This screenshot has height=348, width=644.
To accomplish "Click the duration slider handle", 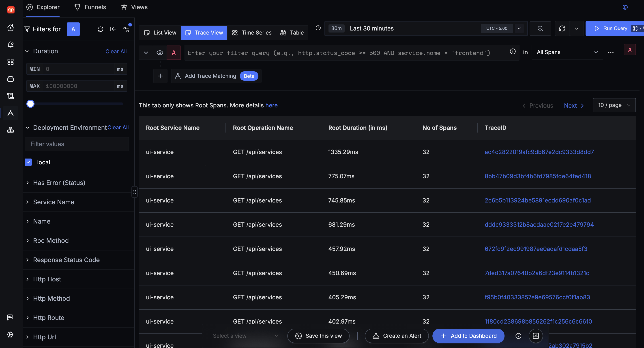I will click(x=30, y=104).
